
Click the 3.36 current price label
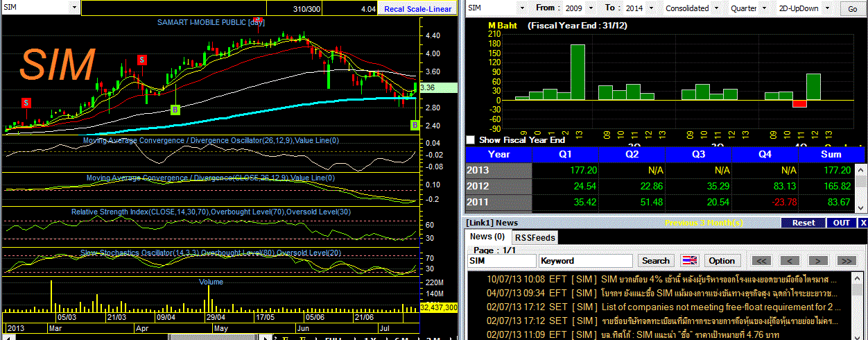438,88
